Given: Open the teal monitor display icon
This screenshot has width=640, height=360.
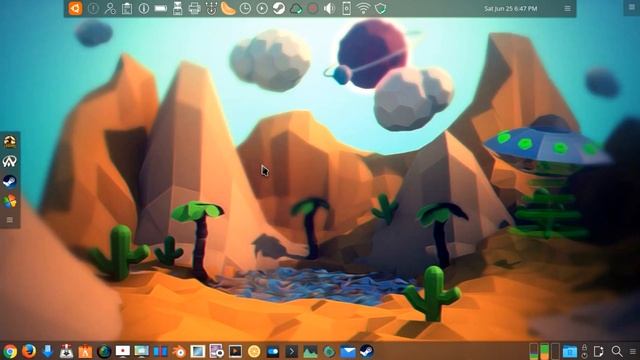Looking at the screenshot, I should (142, 351).
